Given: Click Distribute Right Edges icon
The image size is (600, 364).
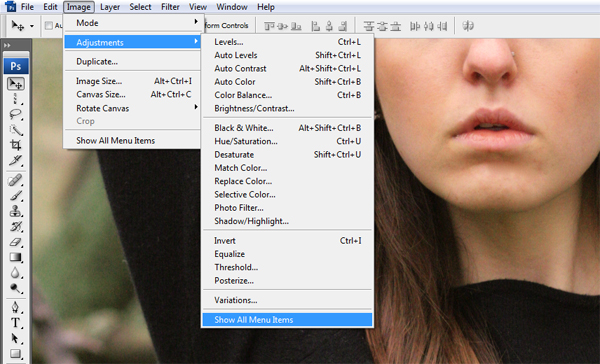Looking at the screenshot, I should [442, 26].
